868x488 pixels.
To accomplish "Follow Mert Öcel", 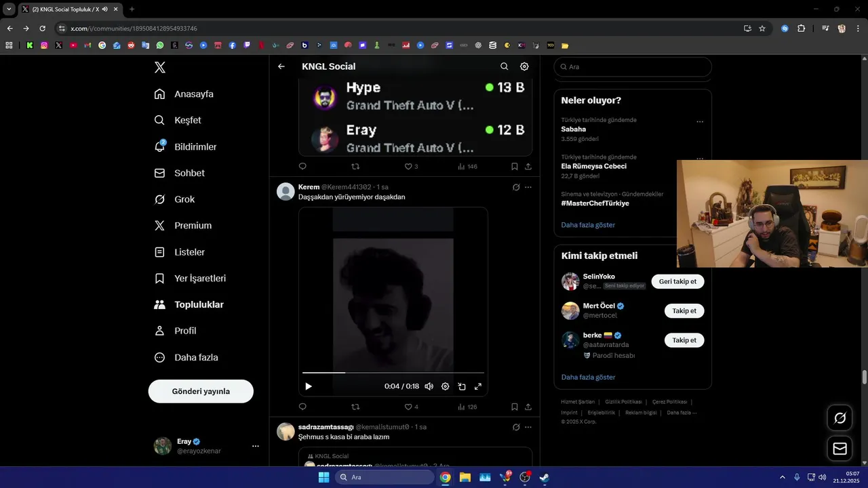I will [x=684, y=310].
